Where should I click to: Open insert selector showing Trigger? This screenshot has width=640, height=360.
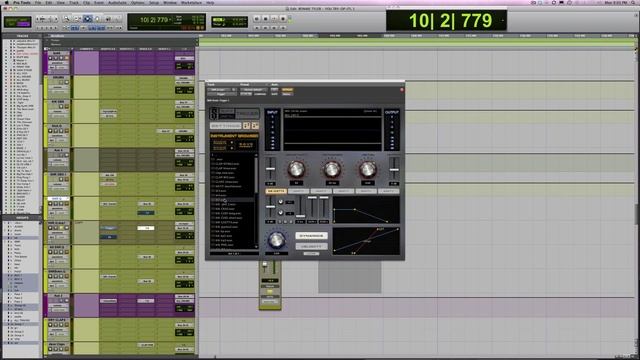click(x=222, y=94)
